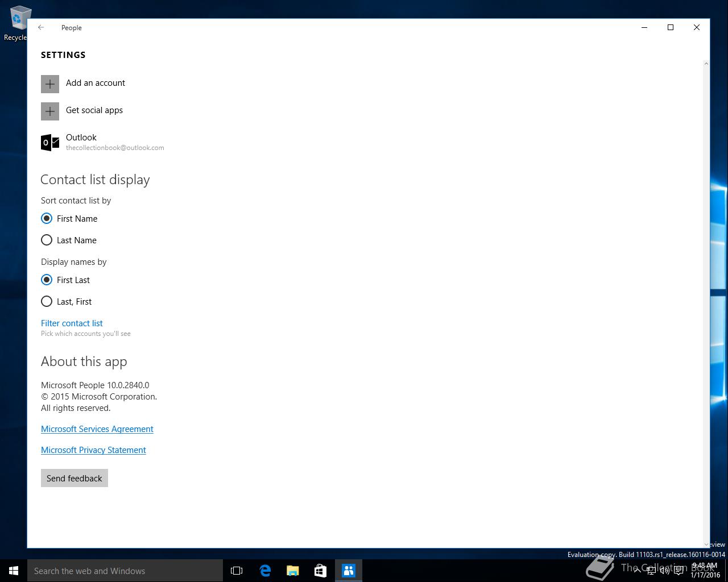Open the Microsoft Services Agreement link
This screenshot has height=582, width=728.
(x=97, y=429)
